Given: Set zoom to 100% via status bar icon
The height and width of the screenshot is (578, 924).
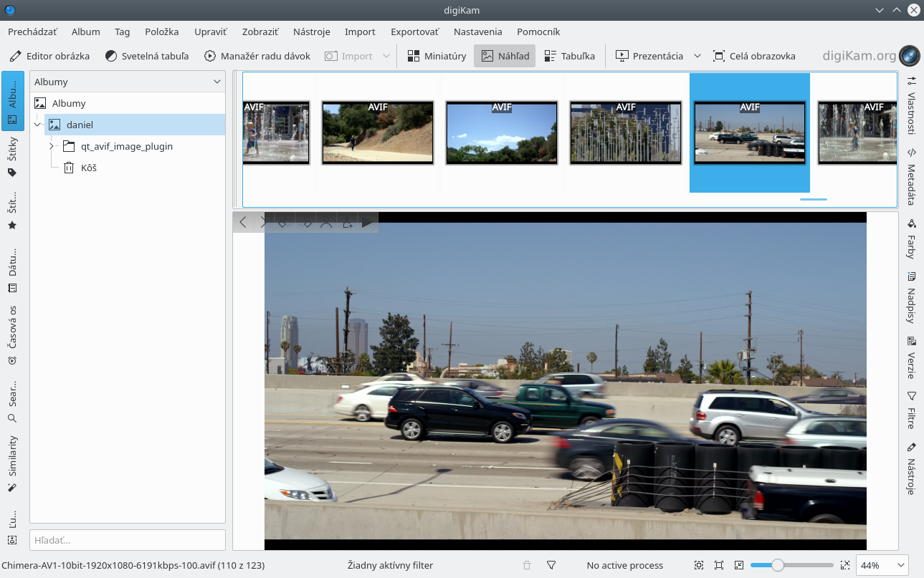Looking at the screenshot, I should point(719,565).
